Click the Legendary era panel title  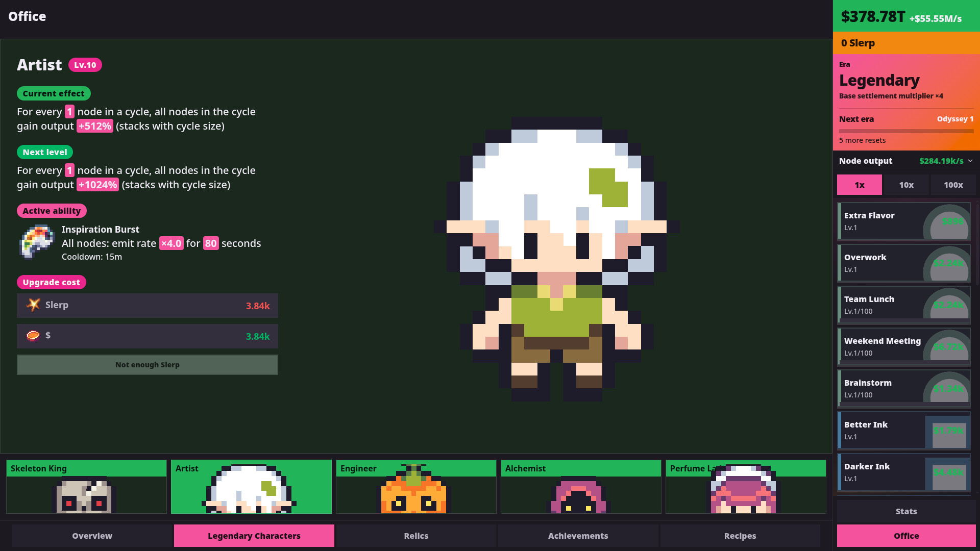(879, 80)
